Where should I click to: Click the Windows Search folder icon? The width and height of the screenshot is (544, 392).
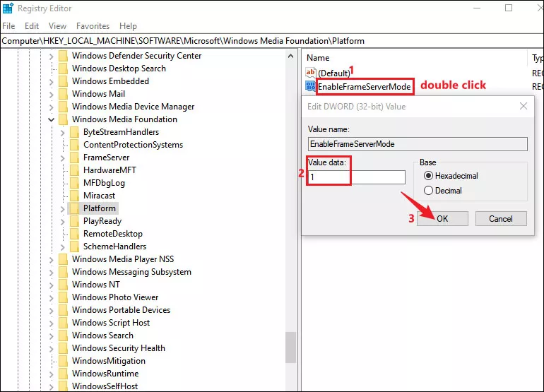pyautogui.click(x=63, y=335)
